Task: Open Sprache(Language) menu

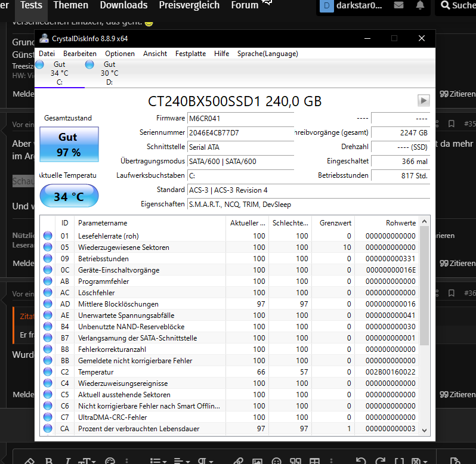Action: pos(268,54)
